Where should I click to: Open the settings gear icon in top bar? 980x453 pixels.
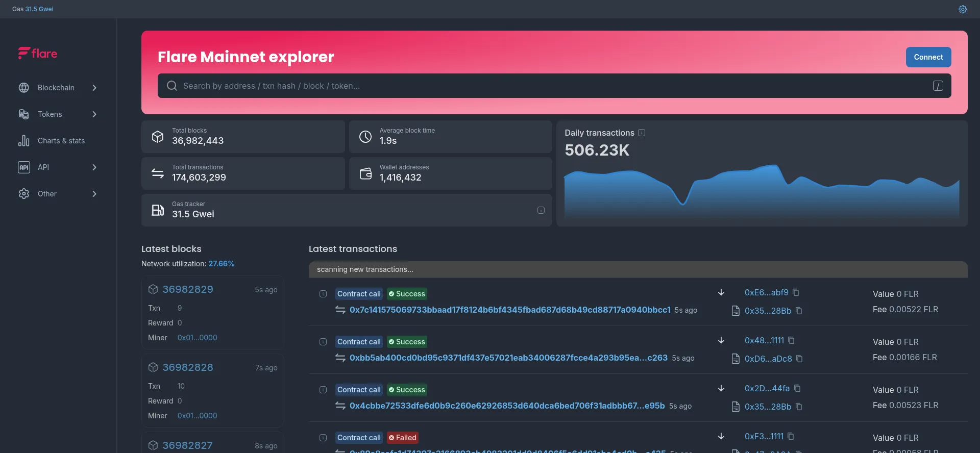963,9
